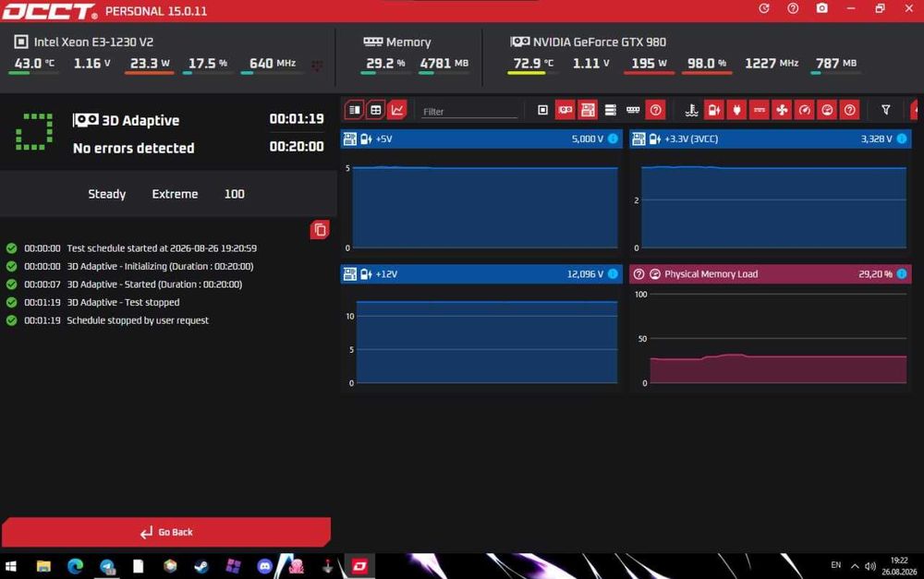Toggle the power plug sensor type filter
The height and width of the screenshot is (579, 924).
point(736,110)
